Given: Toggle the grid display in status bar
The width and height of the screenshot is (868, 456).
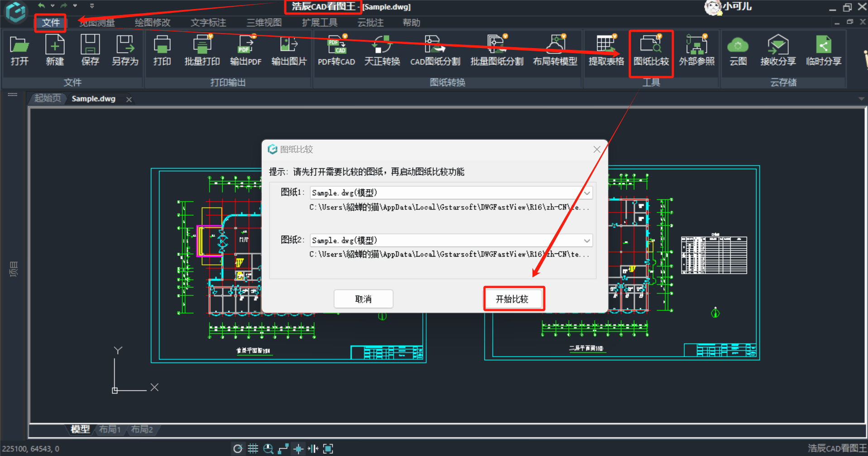Looking at the screenshot, I should [253, 448].
